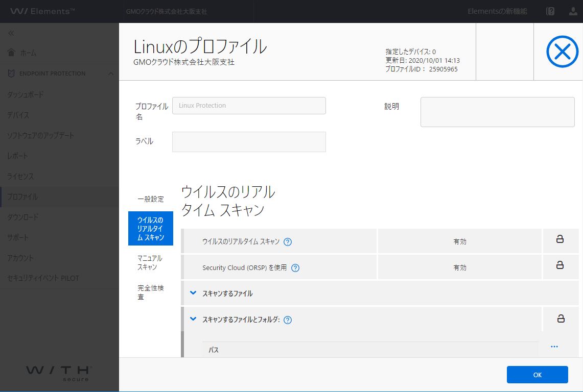Click 更新日: 2020/10/01 14:13 text
The height and width of the screenshot is (392, 583).
point(423,60)
